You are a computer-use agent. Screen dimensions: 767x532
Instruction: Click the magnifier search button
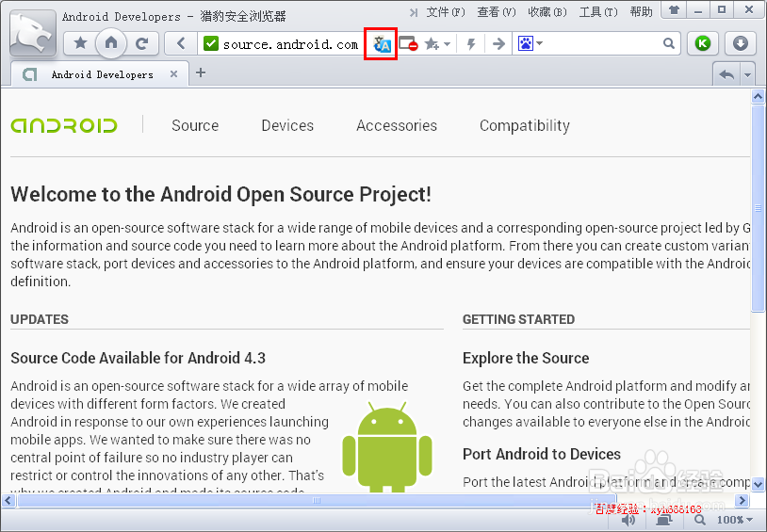(x=669, y=43)
